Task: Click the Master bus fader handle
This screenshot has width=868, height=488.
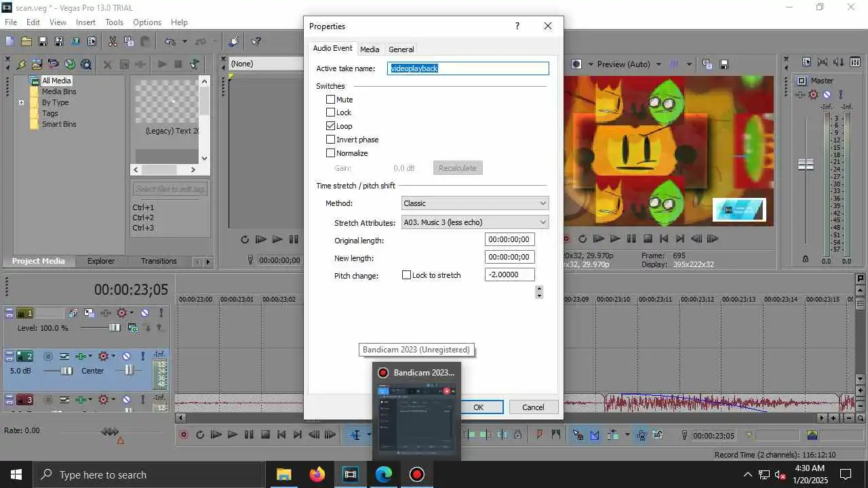Action: [806, 164]
